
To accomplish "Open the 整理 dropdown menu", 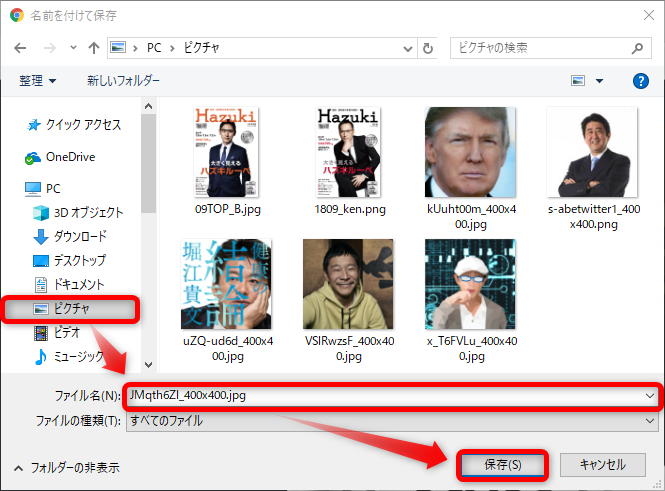I will click(x=37, y=80).
